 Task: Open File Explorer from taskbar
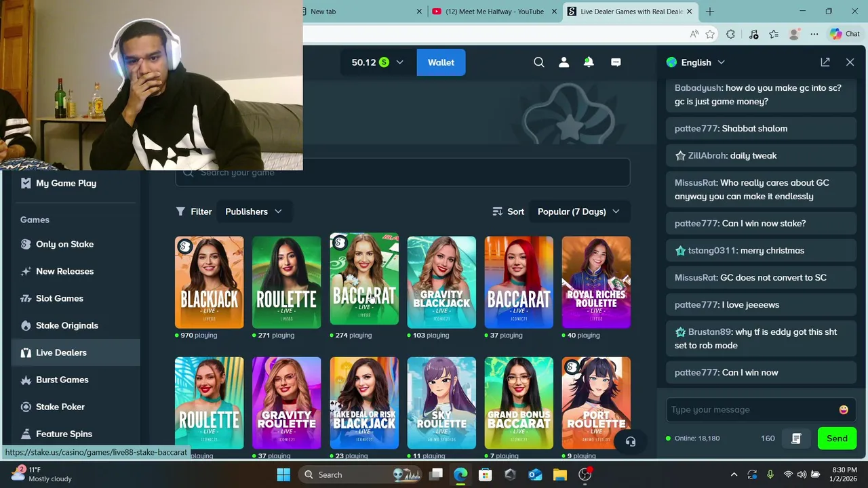click(559, 474)
